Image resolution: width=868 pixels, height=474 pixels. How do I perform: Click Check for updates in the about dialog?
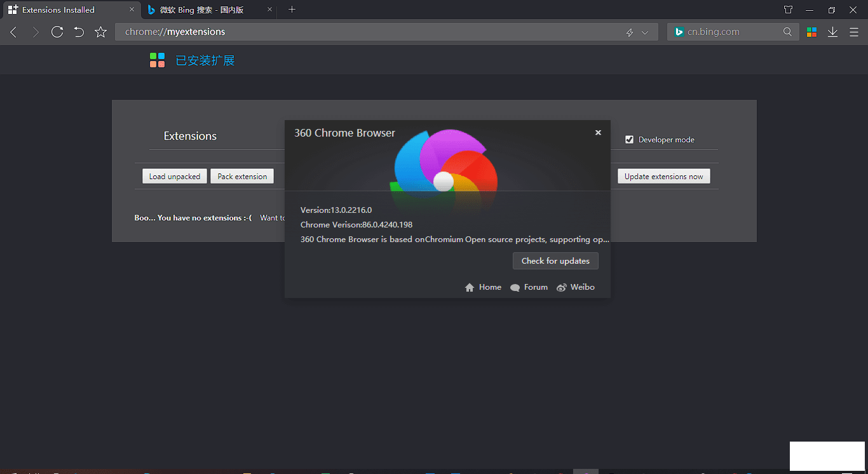(555, 261)
